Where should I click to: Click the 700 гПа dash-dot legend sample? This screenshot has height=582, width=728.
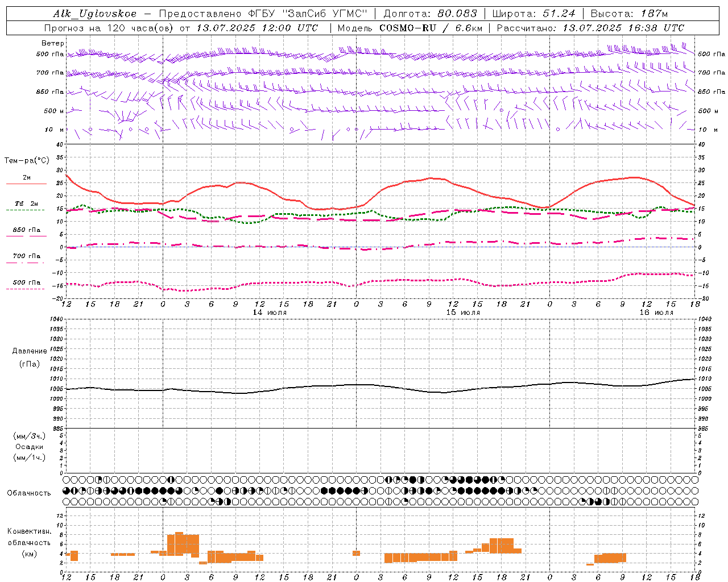click(x=25, y=262)
